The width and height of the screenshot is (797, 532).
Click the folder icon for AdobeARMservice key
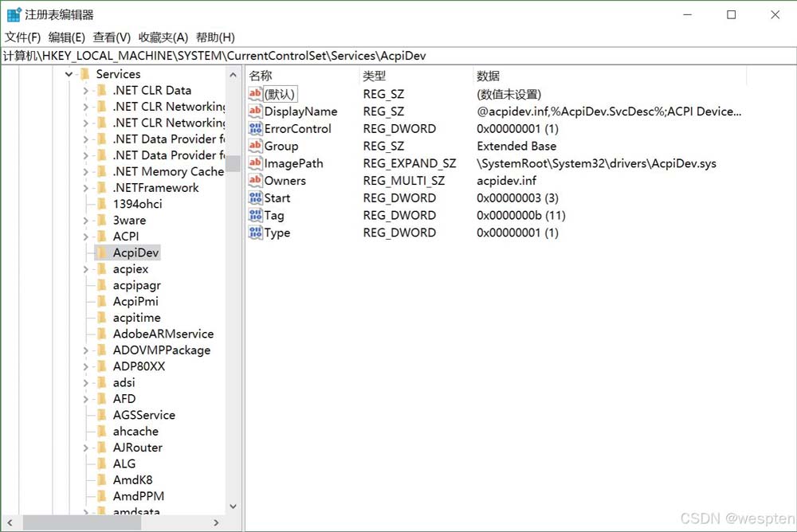tap(101, 334)
